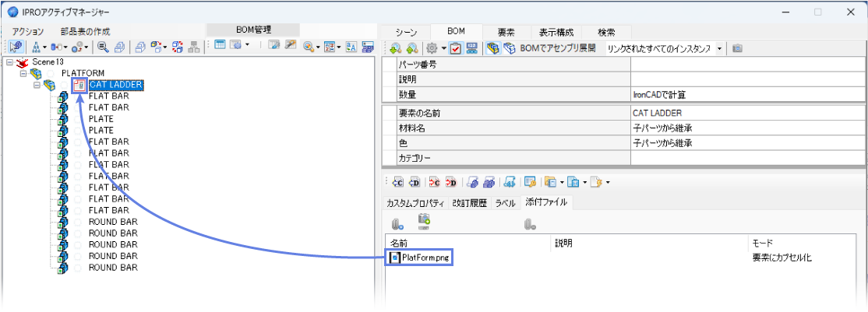Open dropdown of the magnifier filter icon
The height and width of the screenshot is (312, 868).
[319, 47]
